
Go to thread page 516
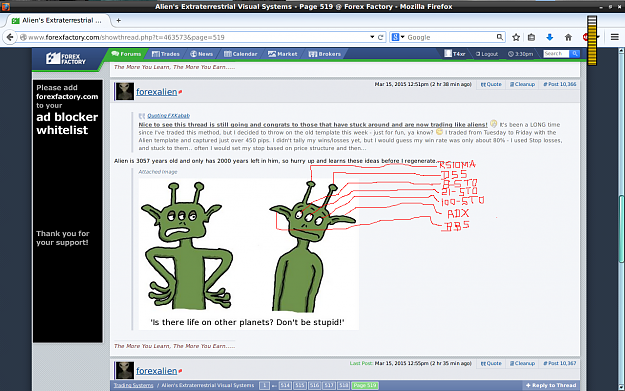click(314, 385)
